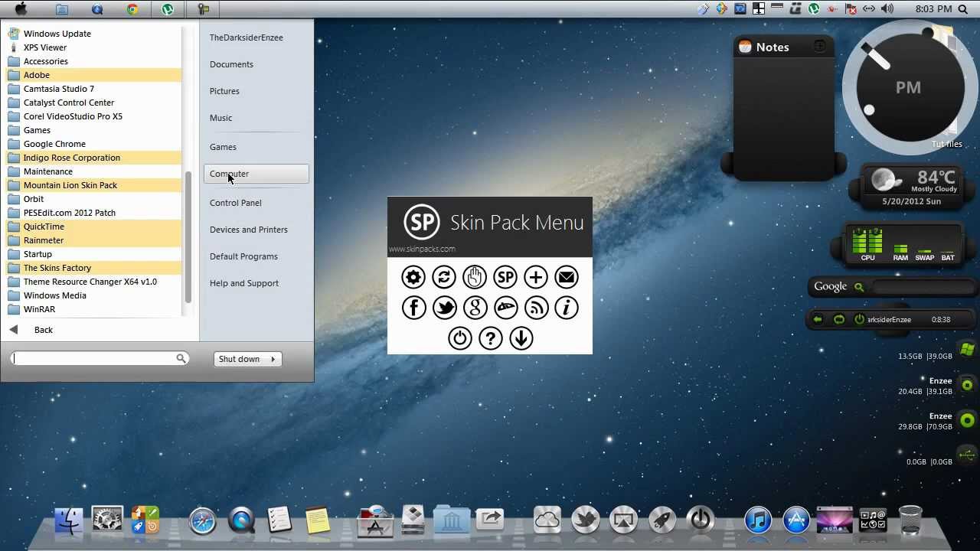Click the volume speaker icon in top bar

coord(887,9)
